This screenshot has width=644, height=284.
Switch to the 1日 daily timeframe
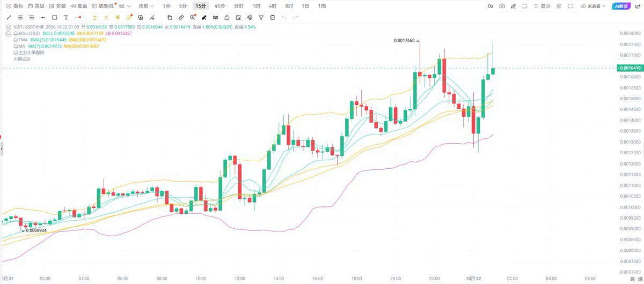[x=305, y=6]
